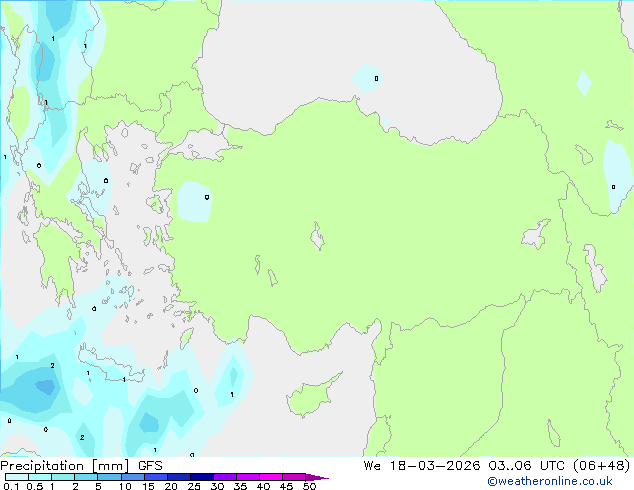Select the 2–5 mm legend color swatch
The width and height of the screenshot is (634, 490).
point(86,477)
